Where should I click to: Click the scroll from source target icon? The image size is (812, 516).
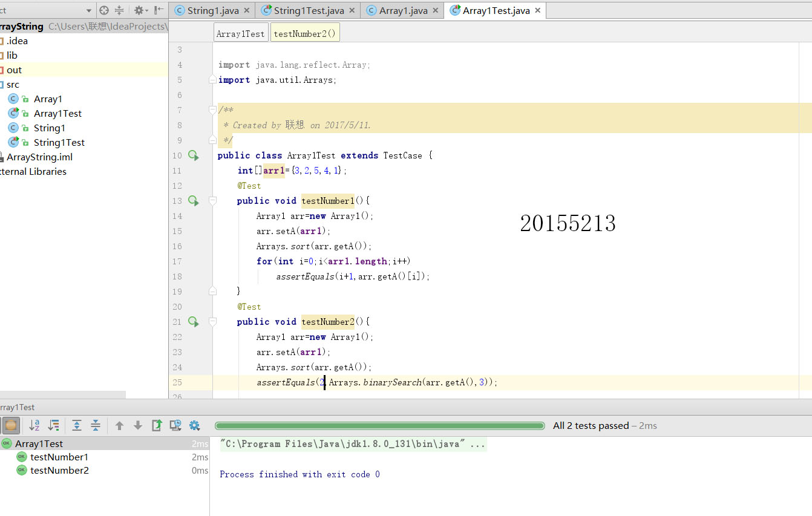click(x=104, y=10)
